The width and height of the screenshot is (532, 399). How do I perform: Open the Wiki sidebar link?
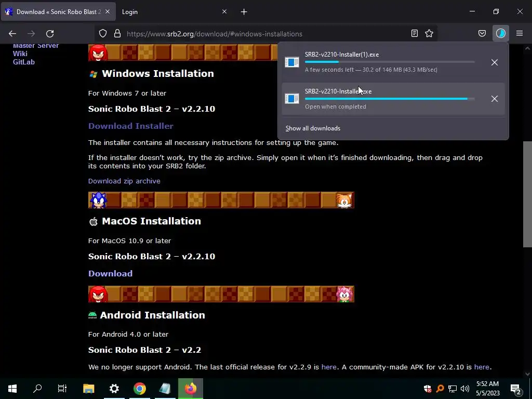[x=20, y=54]
